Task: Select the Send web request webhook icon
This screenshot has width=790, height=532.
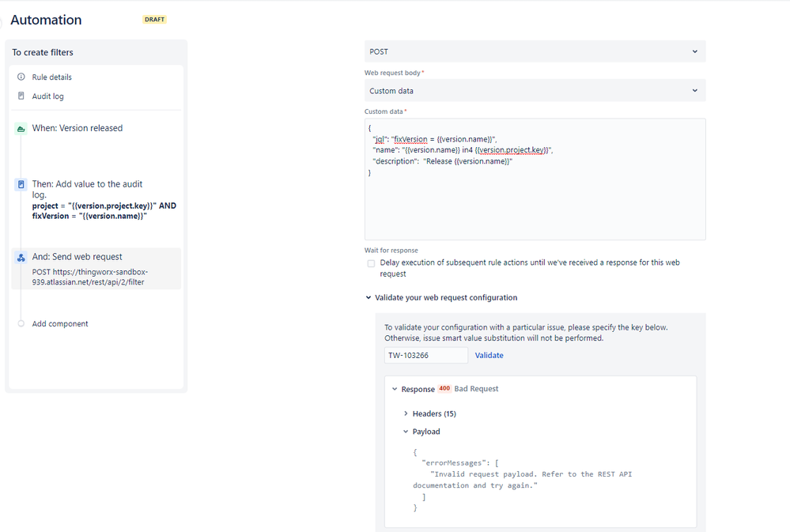Action: (21, 258)
